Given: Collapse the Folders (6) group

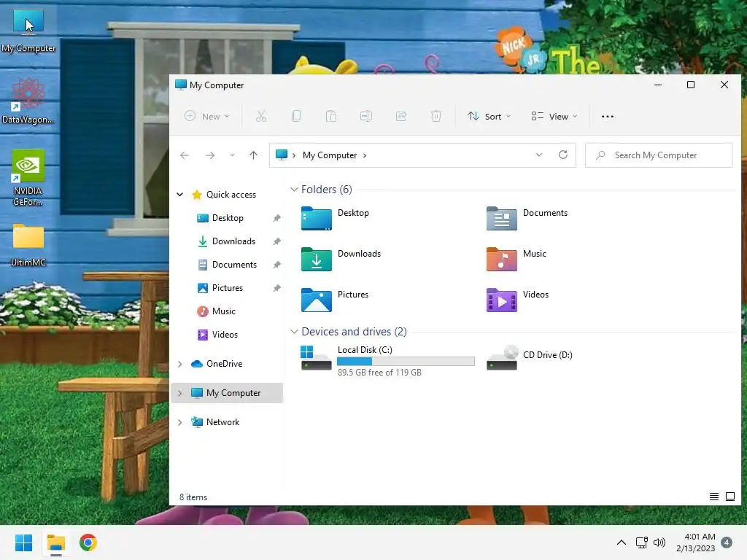Looking at the screenshot, I should pyautogui.click(x=294, y=190).
